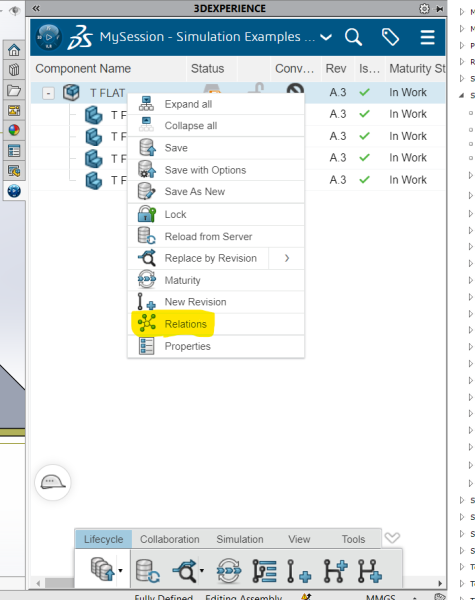Choose Properties from context menu
This screenshot has height=600, width=475.
(x=216, y=346)
